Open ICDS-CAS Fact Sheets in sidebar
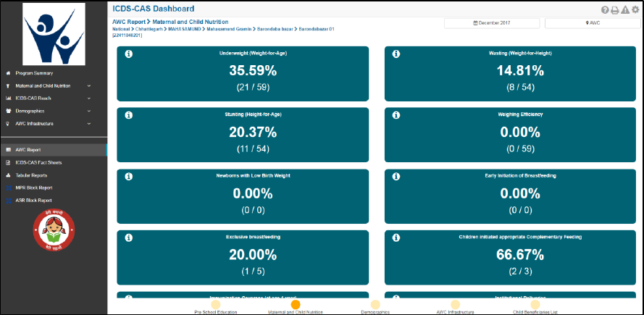 point(38,163)
